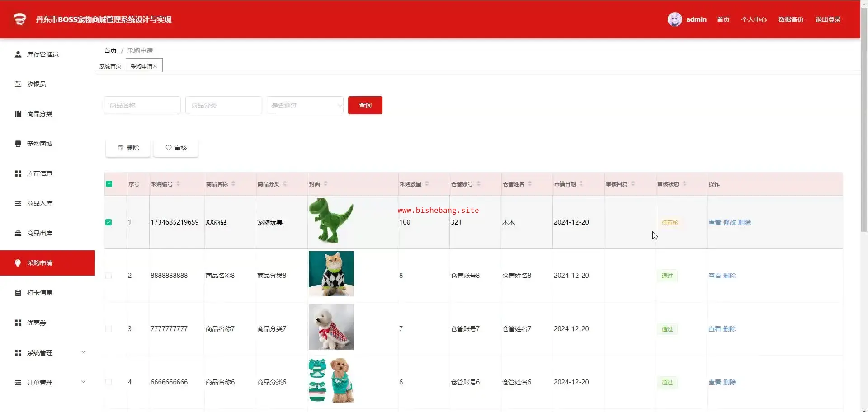Viewport: 868px width, 412px height.
Task: Check the row 4 商品名称6 checkbox
Action: click(108, 382)
